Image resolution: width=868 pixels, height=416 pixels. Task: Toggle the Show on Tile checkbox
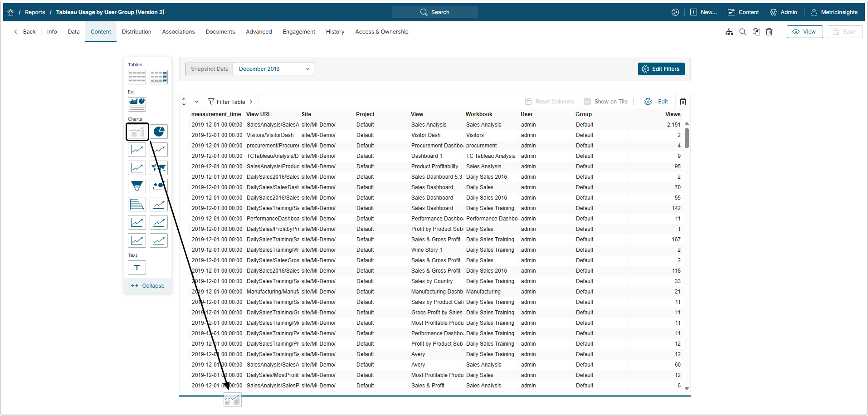click(587, 102)
